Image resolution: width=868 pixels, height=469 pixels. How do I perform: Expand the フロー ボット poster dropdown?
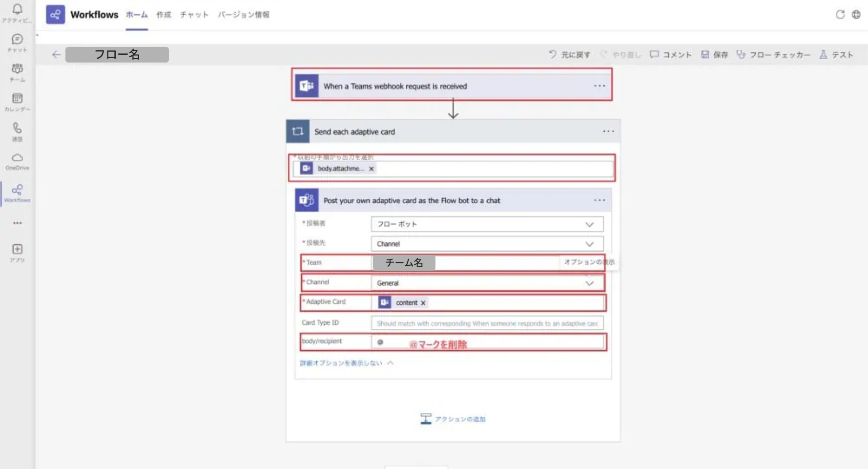[589, 225]
